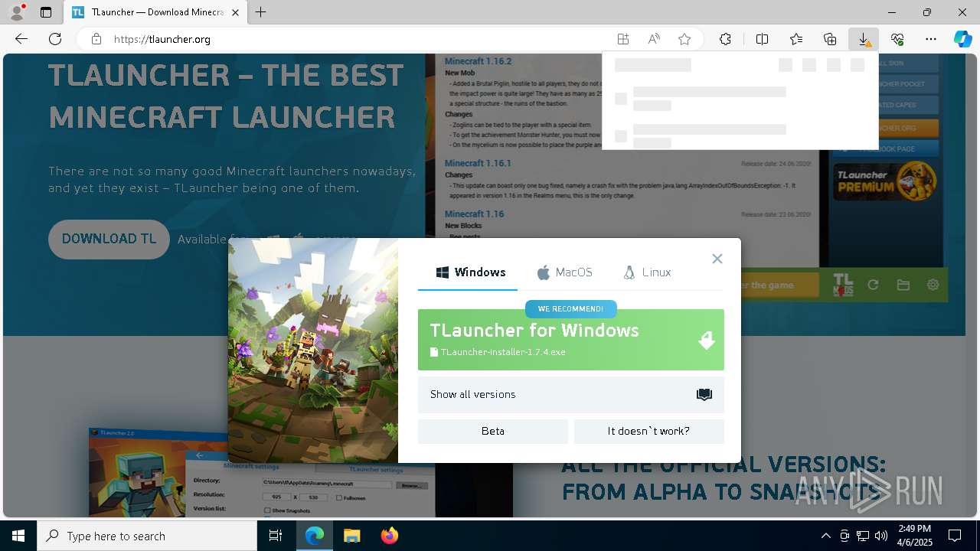This screenshot has width=980, height=551.
Task: Click the It doesn't work? button
Action: (x=649, y=432)
